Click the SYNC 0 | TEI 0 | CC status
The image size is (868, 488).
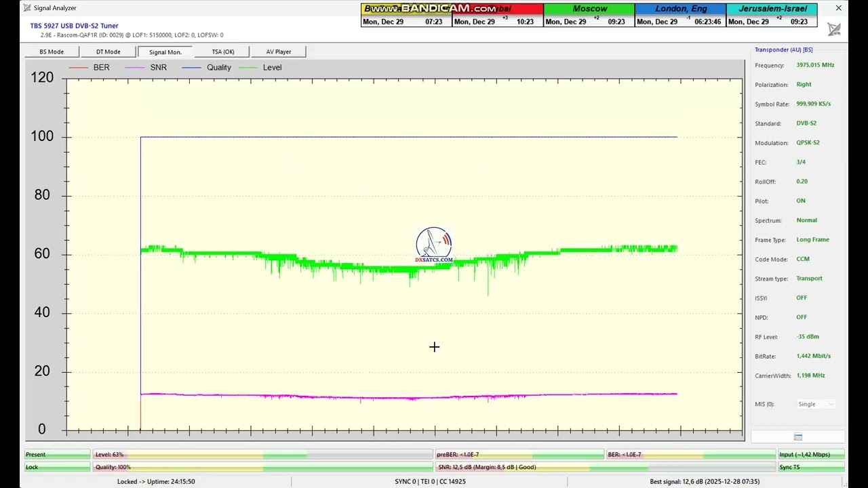[x=430, y=482]
